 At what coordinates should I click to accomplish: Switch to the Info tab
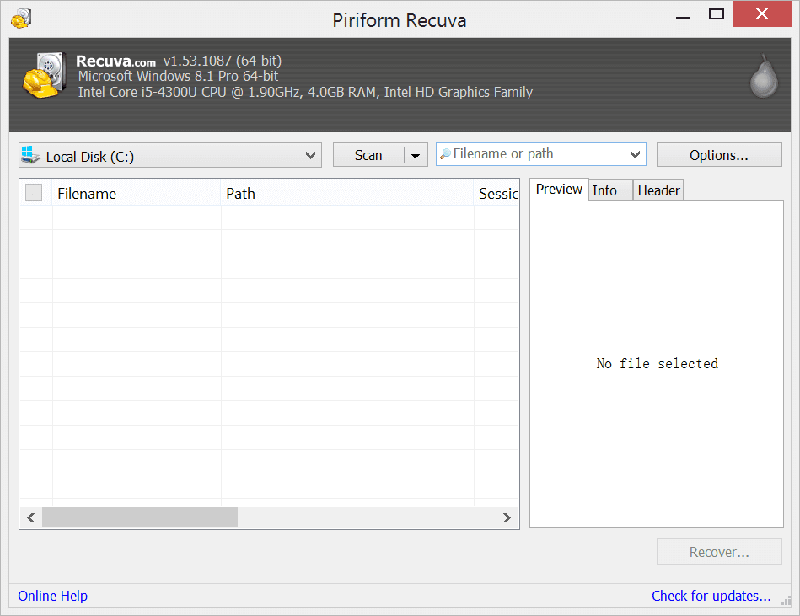click(605, 190)
